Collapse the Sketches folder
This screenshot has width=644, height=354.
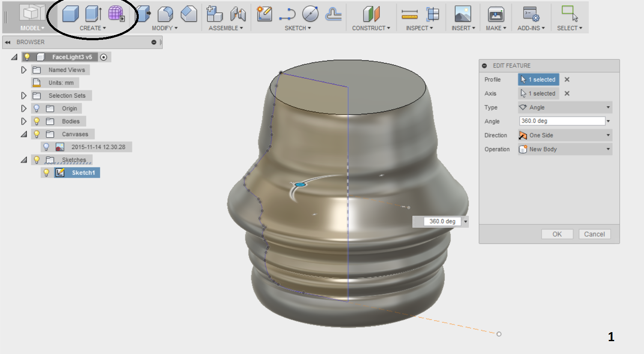[24, 160]
